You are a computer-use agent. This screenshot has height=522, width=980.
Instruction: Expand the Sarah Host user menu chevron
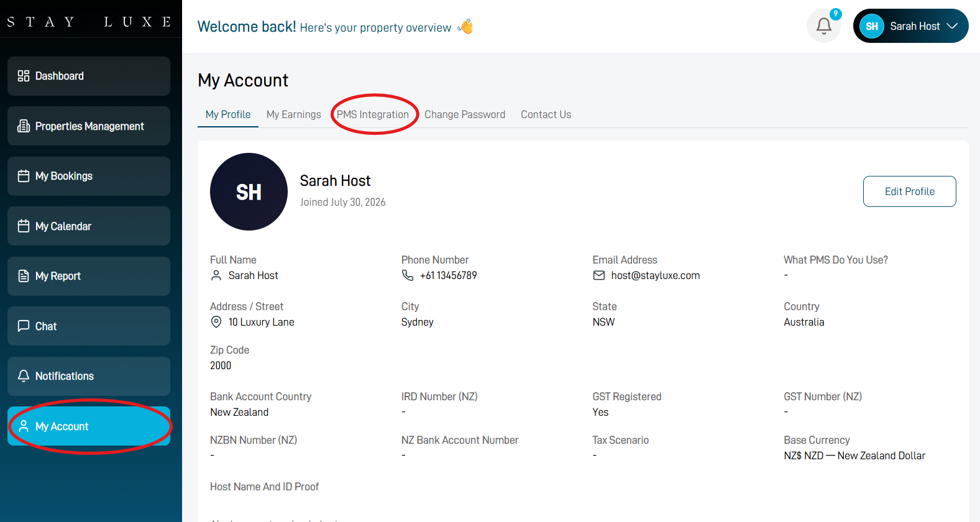coord(952,26)
